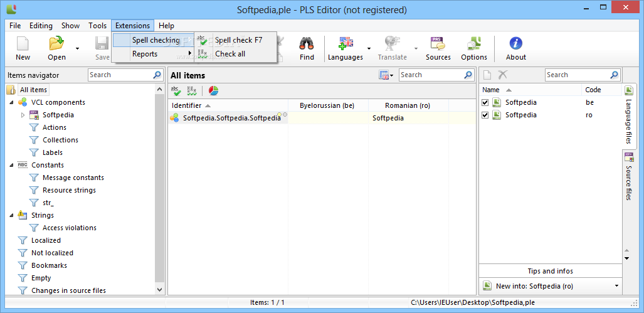The height and width of the screenshot is (313, 644).
Task: Collapse the Constants tree node
Action: tap(11, 165)
